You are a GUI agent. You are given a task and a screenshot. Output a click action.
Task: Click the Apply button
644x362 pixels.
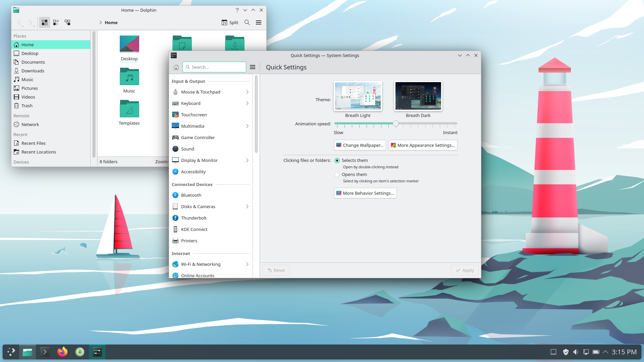[x=465, y=270]
